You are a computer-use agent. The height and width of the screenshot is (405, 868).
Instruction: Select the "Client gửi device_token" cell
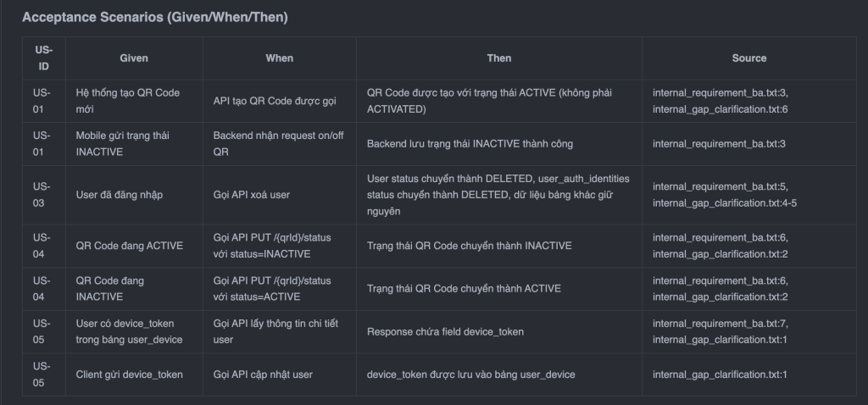pos(129,374)
